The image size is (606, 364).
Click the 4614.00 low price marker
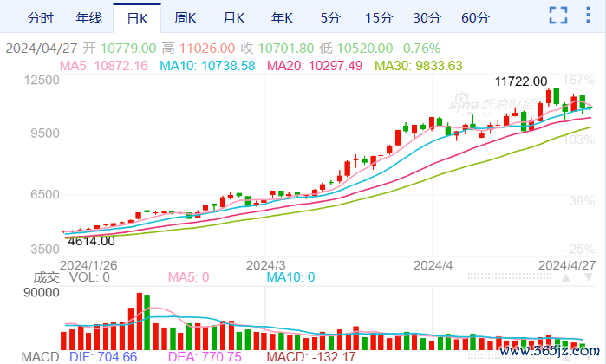pos(90,242)
